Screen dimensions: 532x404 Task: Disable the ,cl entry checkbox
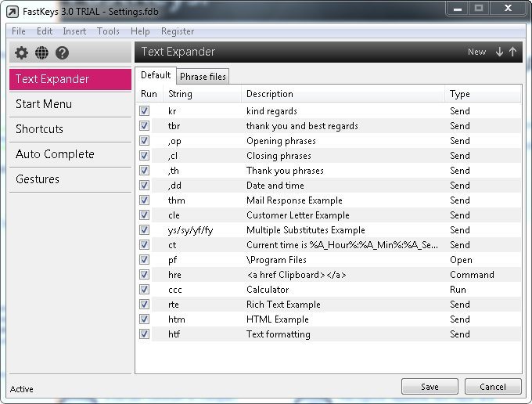pyautogui.click(x=144, y=156)
